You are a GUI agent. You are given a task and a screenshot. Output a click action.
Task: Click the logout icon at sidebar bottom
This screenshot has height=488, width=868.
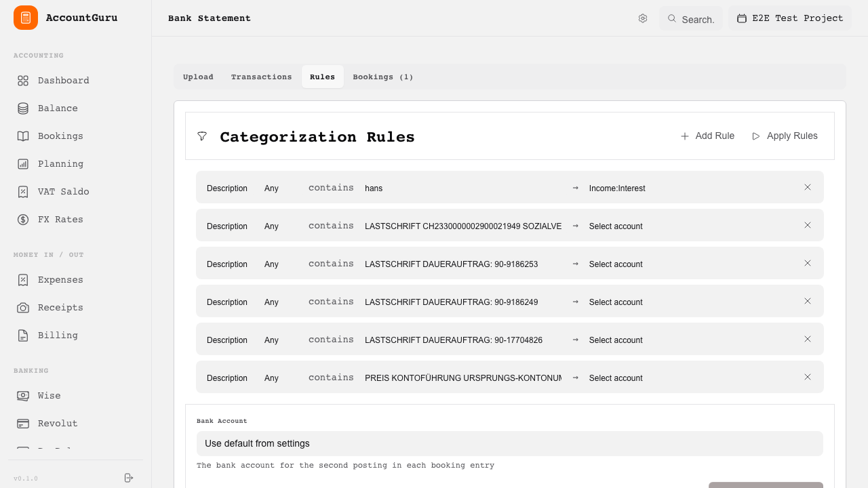(x=128, y=478)
